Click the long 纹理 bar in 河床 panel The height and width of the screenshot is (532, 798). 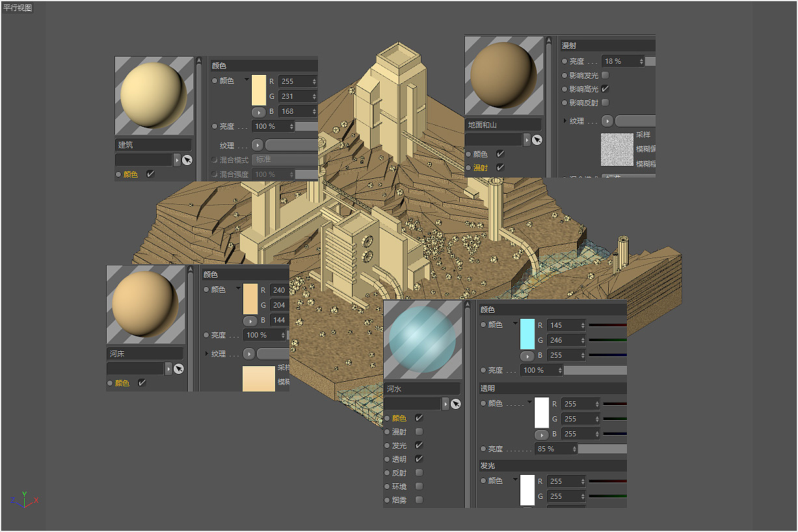pos(273,354)
